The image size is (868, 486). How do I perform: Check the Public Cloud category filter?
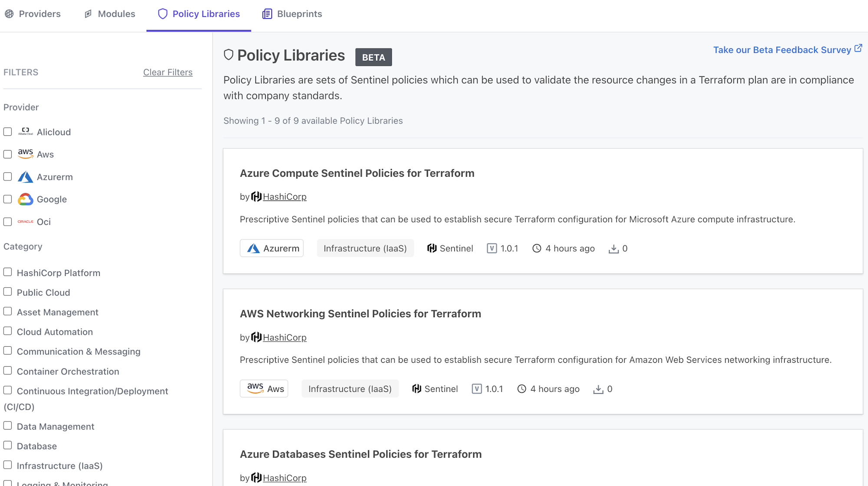point(7,291)
